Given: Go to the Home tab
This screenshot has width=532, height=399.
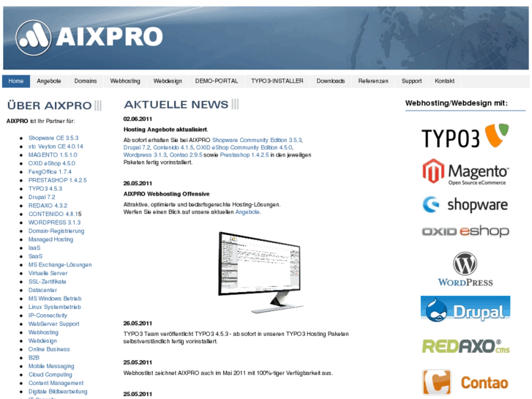Looking at the screenshot, I should coord(16,81).
